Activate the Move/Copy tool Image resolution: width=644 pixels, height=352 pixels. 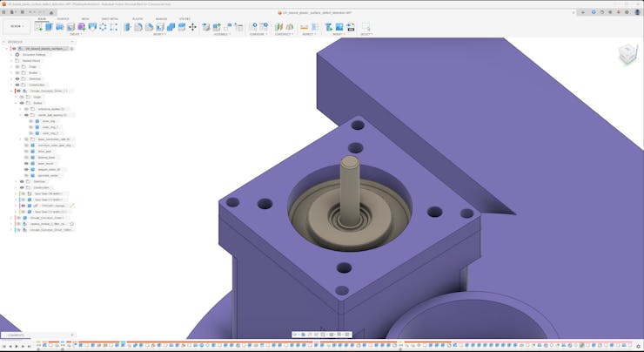[x=192, y=27]
